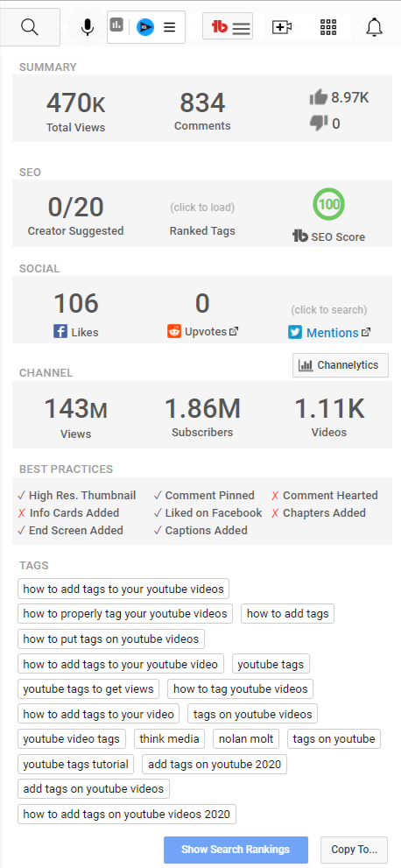The height and width of the screenshot is (868, 401).
Task: Open the red TubeBuddy logo icon
Action: (x=220, y=26)
